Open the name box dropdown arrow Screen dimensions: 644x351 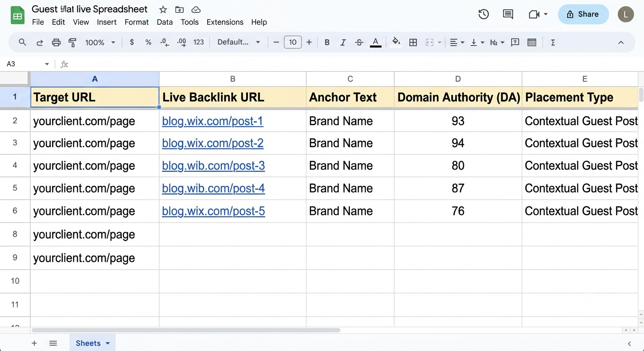(47, 64)
